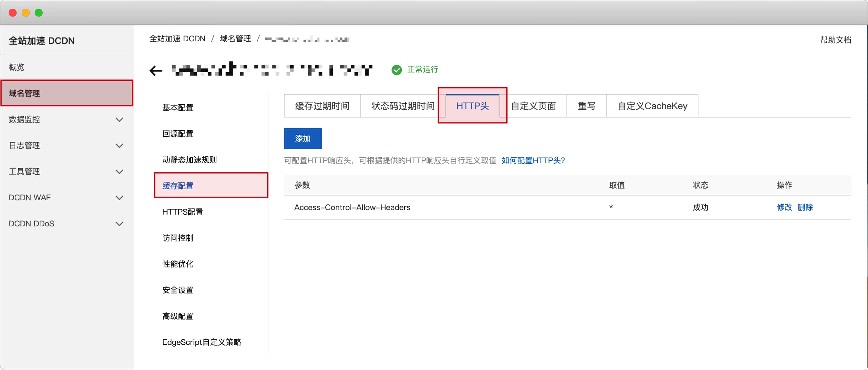Open the 如何配置HTTP头? help link
This screenshot has height=370, width=868.
point(533,161)
